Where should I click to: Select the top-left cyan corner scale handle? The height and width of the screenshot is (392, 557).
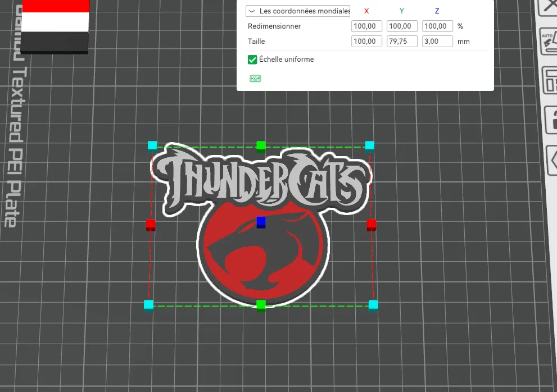(152, 145)
